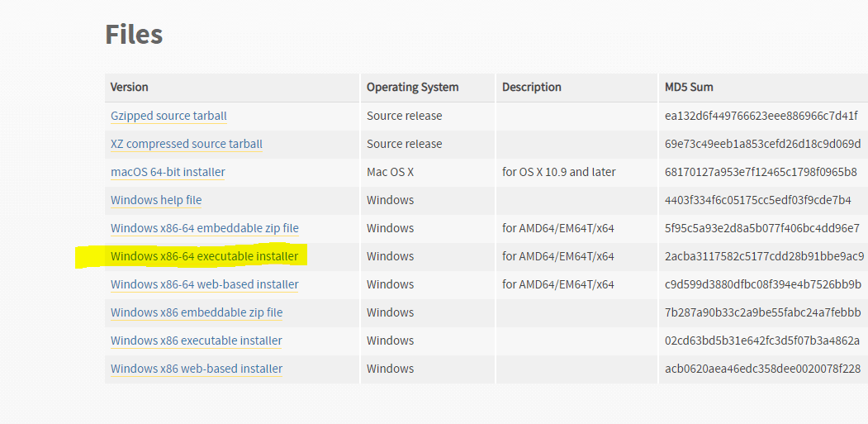Click highlighted Windows x86-64 executable installer
The image size is (868, 424).
tap(205, 256)
